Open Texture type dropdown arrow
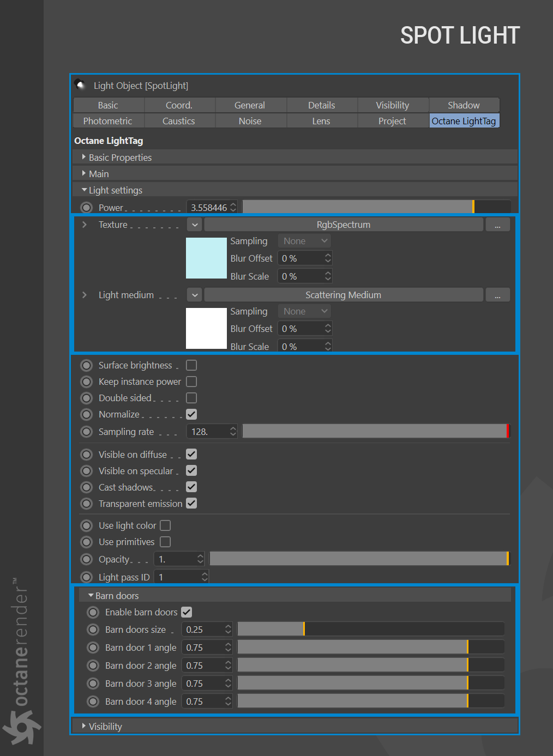Screen dimensions: 553x756 coord(195,225)
